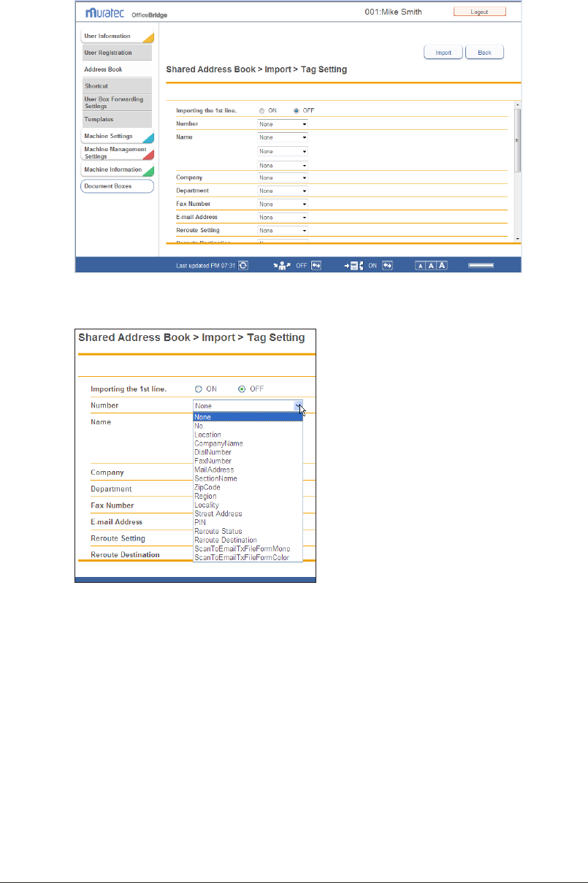Refresh via the Last updated reload icon
The width and height of the screenshot is (588, 883).
[x=243, y=266]
